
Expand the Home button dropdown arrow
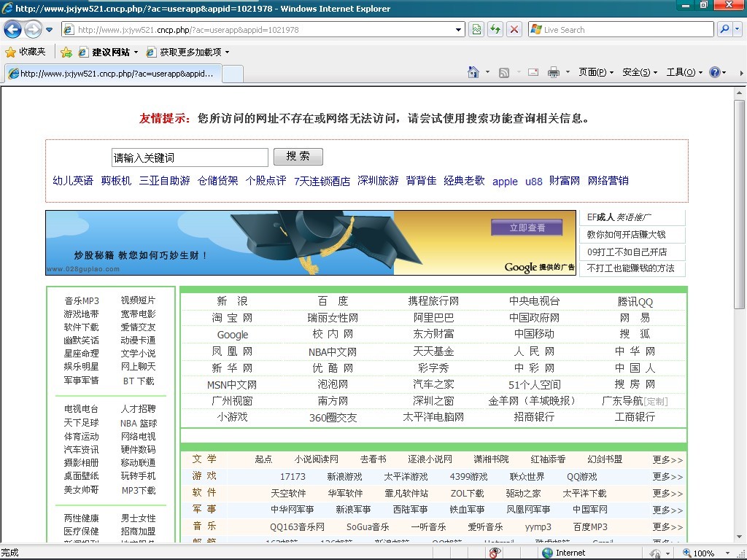coord(487,72)
